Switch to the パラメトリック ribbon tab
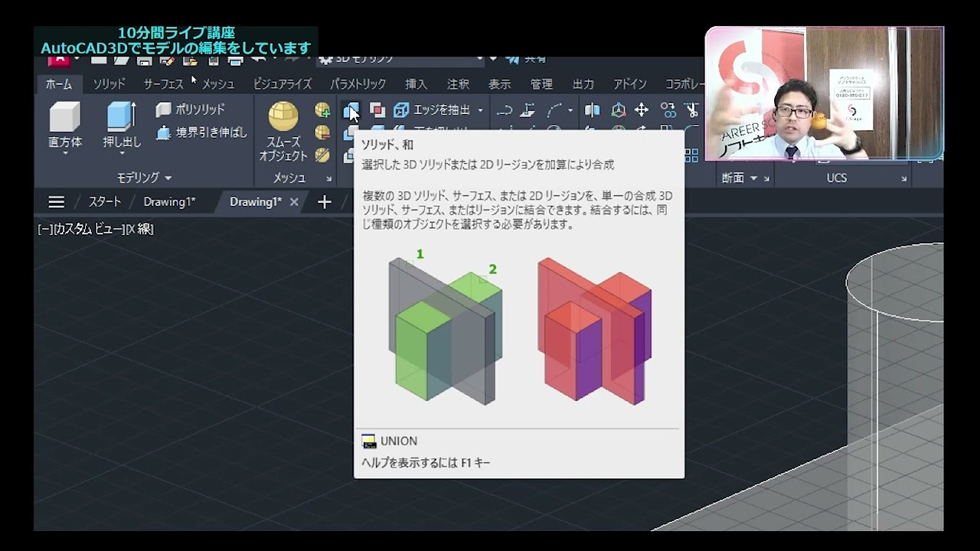This screenshot has width=980, height=551. click(x=358, y=84)
